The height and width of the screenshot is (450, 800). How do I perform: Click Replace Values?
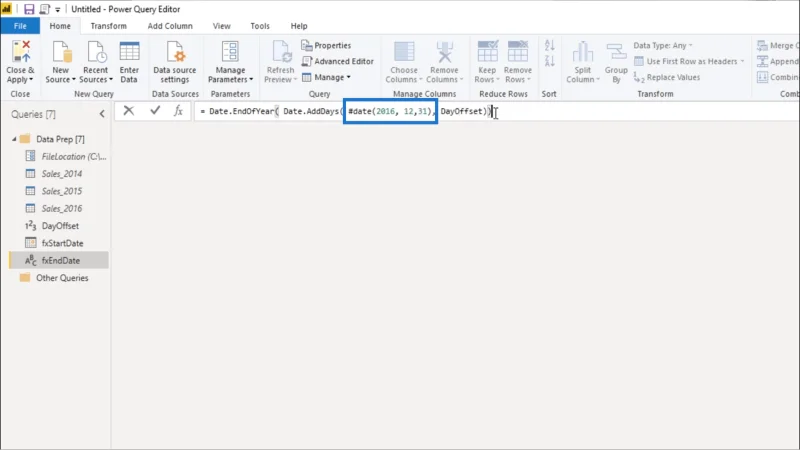(x=667, y=77)
